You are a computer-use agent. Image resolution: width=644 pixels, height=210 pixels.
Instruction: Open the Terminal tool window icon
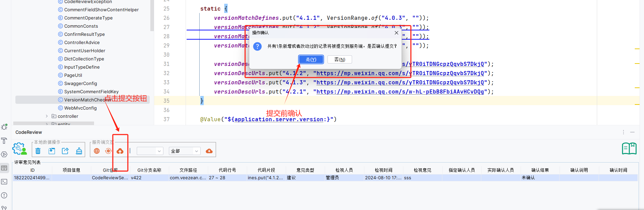[4, 182]
